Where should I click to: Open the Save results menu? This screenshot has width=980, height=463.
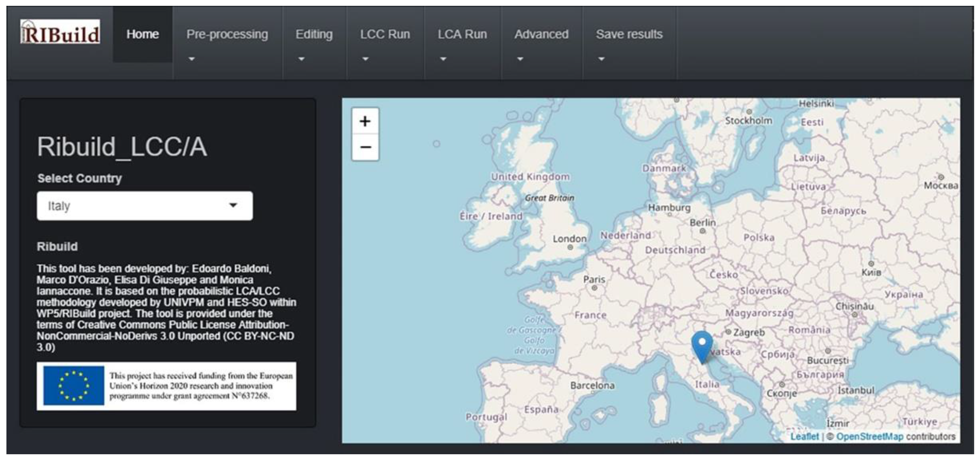[629, 34]
